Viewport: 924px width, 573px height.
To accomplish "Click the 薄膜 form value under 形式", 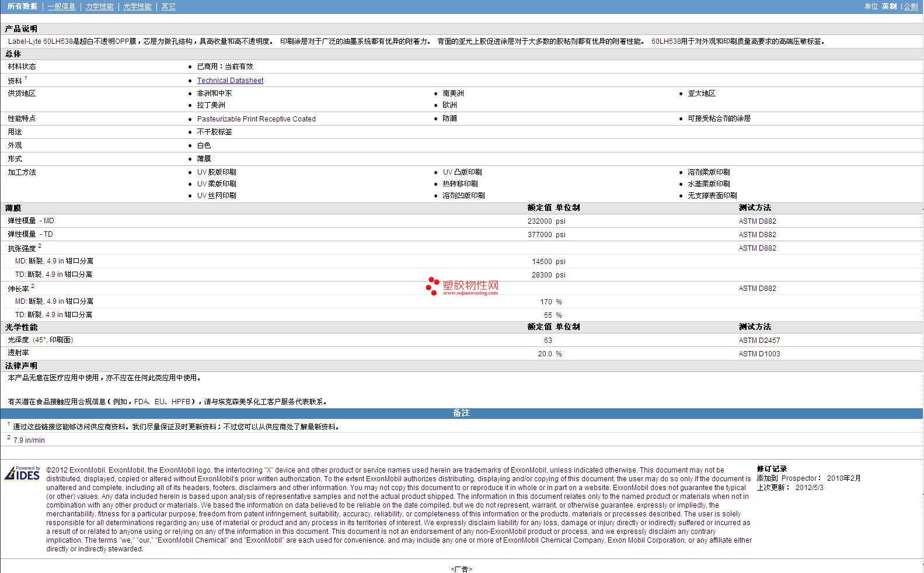I will [x=204, y=159].
